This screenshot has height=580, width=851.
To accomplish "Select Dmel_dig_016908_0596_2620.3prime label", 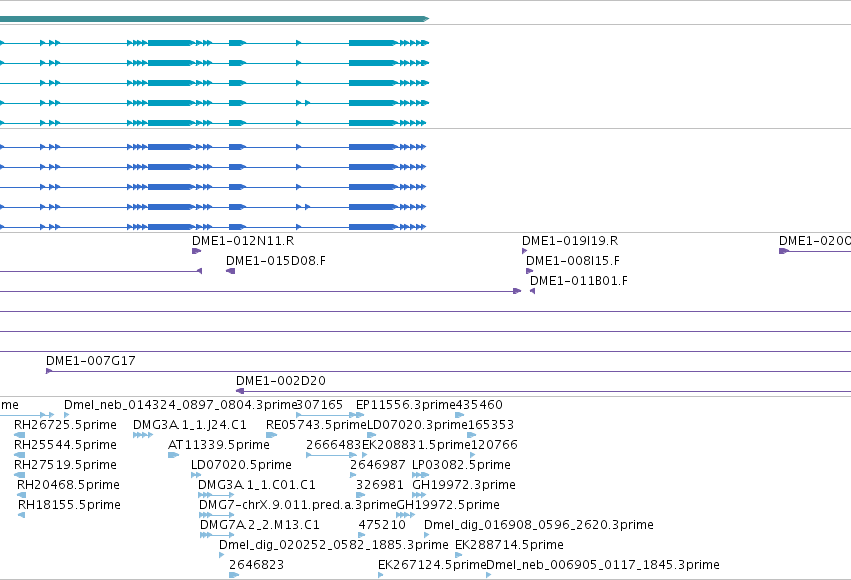I will [538, 525].
